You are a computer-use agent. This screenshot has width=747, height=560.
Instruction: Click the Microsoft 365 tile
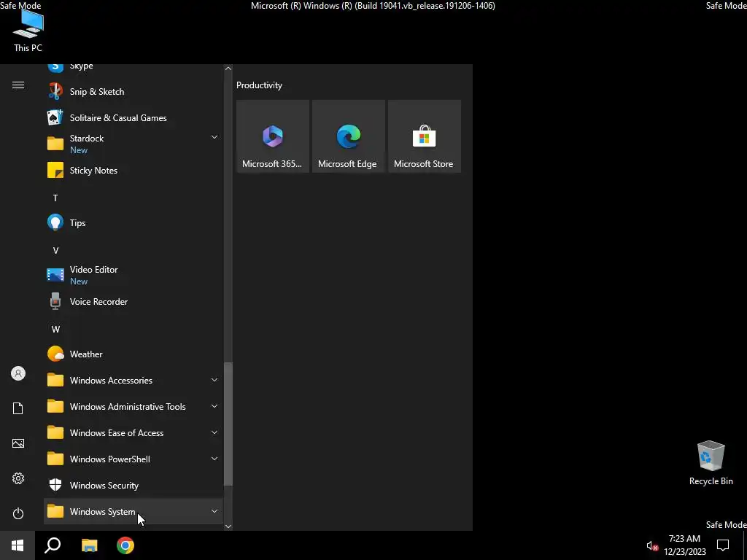click(x=273, y=136)
